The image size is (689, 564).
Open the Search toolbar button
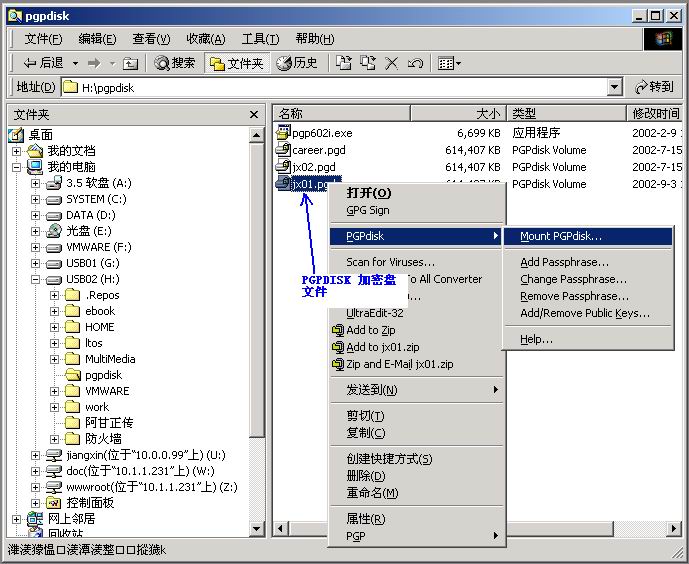[x=175, y=63]
